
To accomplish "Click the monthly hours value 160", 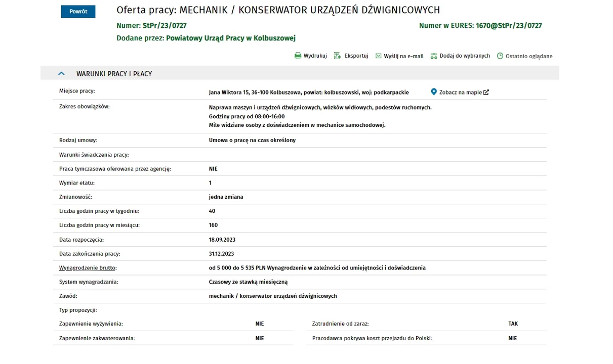I will coord(213,225).
